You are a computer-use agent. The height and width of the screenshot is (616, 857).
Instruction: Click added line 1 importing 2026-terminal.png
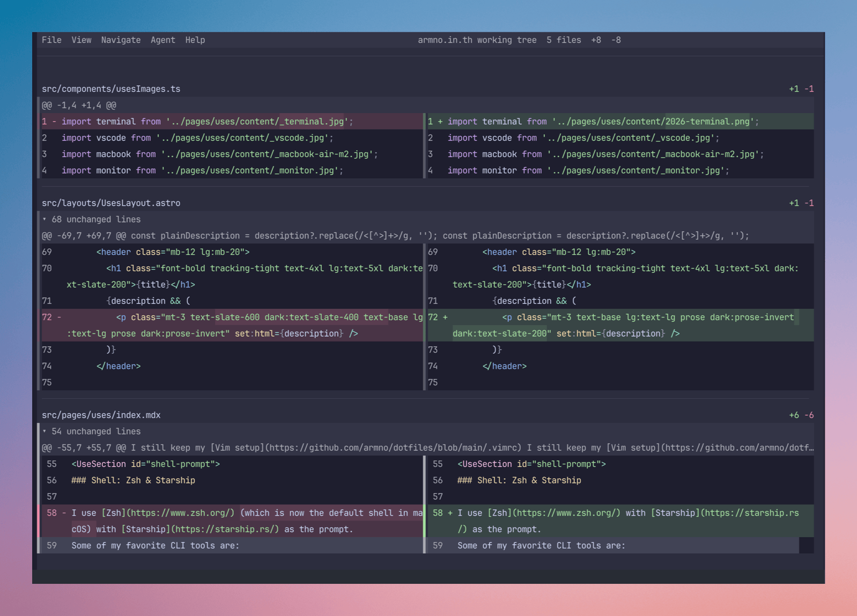[620, 122]
